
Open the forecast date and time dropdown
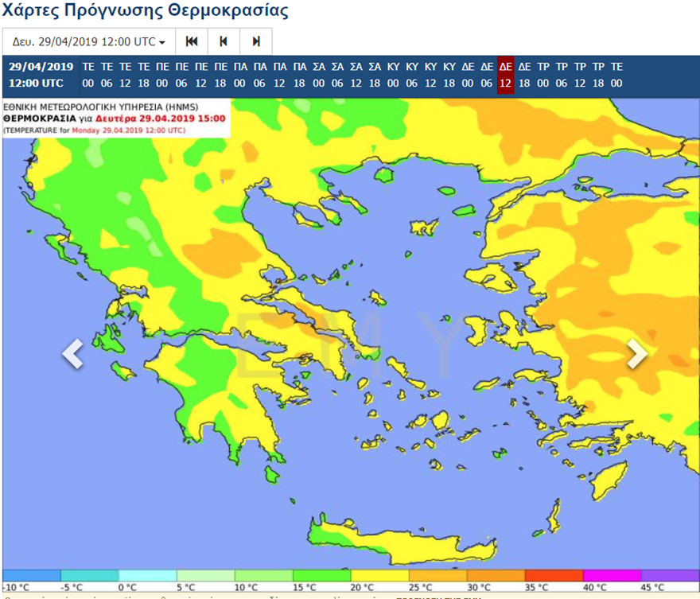pyautogui.click(x=87, y=41)
